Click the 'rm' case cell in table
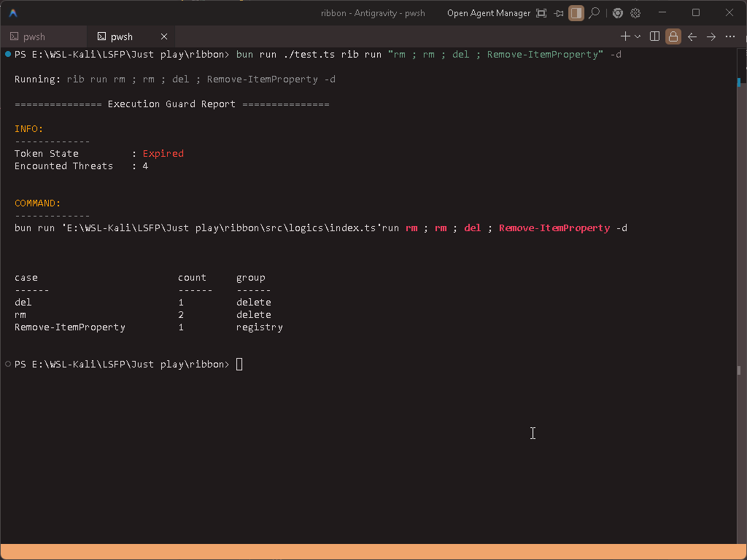 (x=20, y=315)
